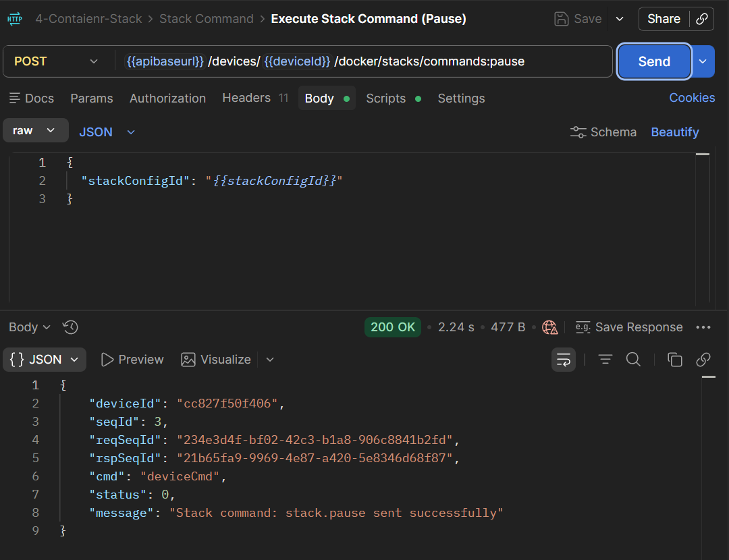Click the Visualize image icon

coord(188,359)
